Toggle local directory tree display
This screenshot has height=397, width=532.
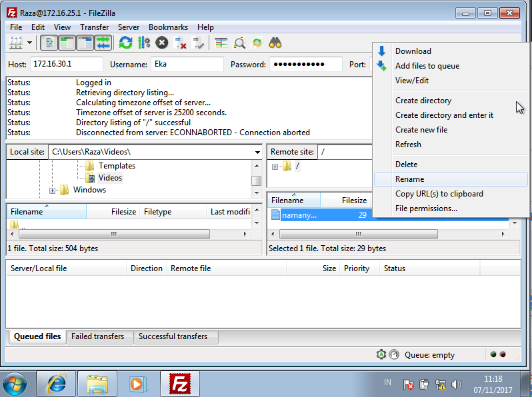[x=67, y=43]
